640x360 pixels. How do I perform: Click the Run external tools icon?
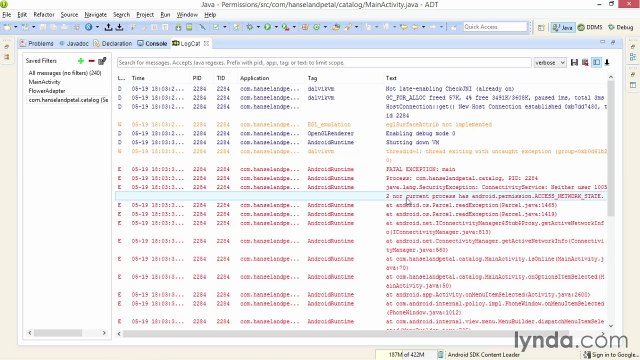[x=285, y=27]
